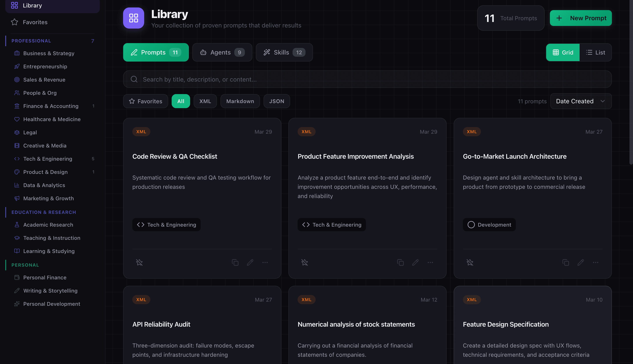Edit the Code Review & QA Checklist prompt
The height and width of the screenshot is (364, 633).
250,262
